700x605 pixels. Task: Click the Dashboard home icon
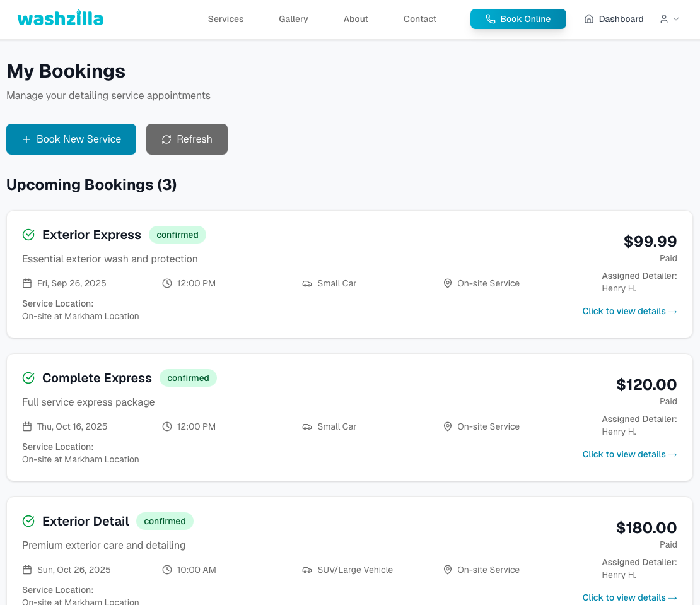[x=589, y=19]
